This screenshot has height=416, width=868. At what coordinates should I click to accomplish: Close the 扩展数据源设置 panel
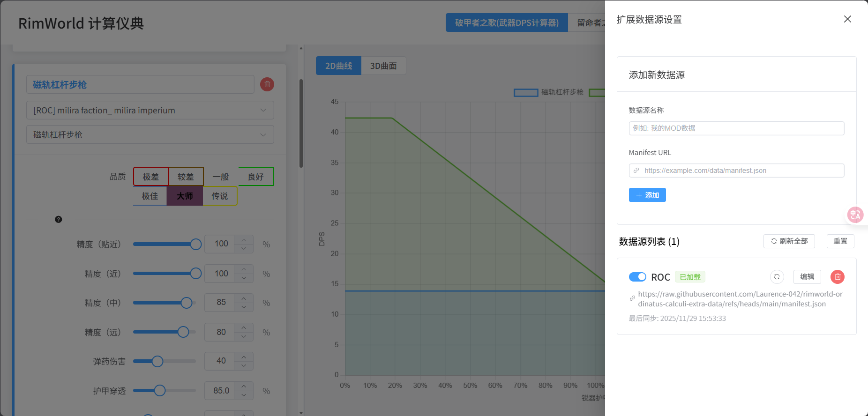pyautogui.click(x=847, y=19)
